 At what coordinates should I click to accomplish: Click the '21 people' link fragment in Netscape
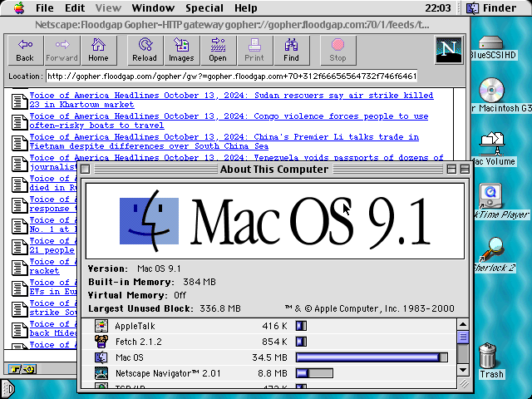52,250
